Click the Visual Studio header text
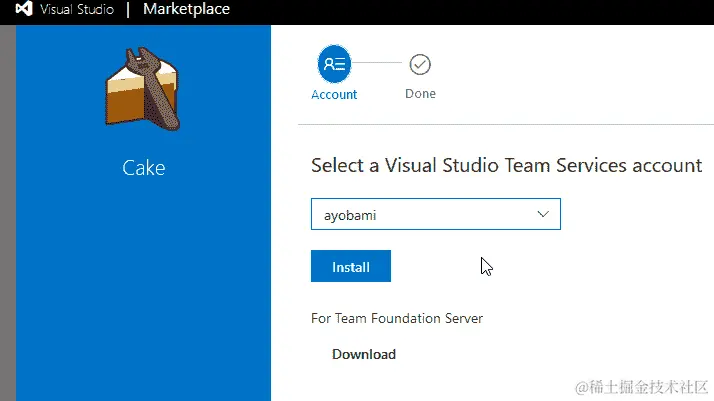The height and width of the screenshot is (401, 714). tap(77, 9)
